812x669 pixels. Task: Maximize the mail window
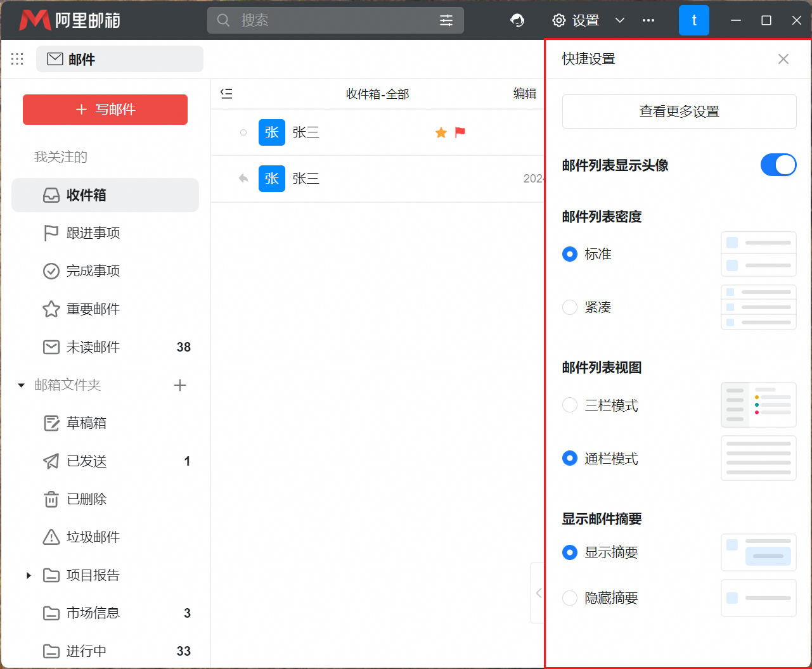click(766, 20)
